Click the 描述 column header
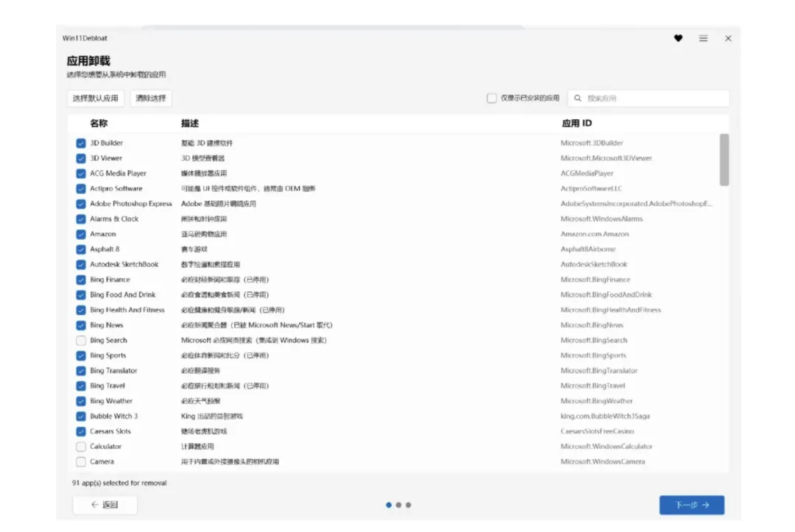The image size is (795, 532). pyautogui.click(x=190, y=123)
